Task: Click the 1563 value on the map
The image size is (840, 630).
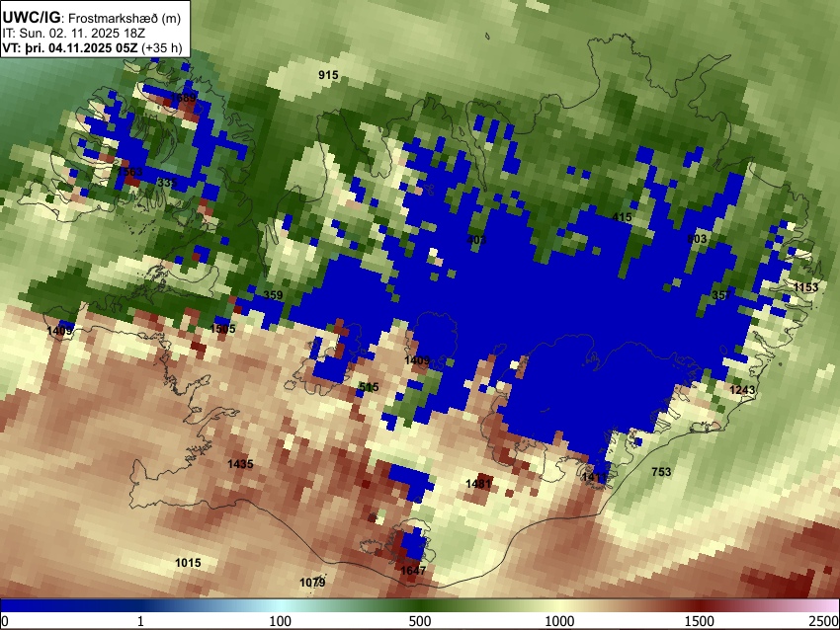Action: (x=130, y=171)
